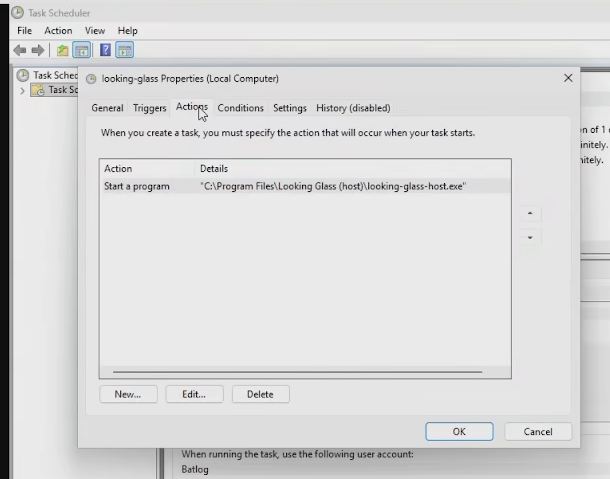Open the History (disabled) tab

pos(353,108)
